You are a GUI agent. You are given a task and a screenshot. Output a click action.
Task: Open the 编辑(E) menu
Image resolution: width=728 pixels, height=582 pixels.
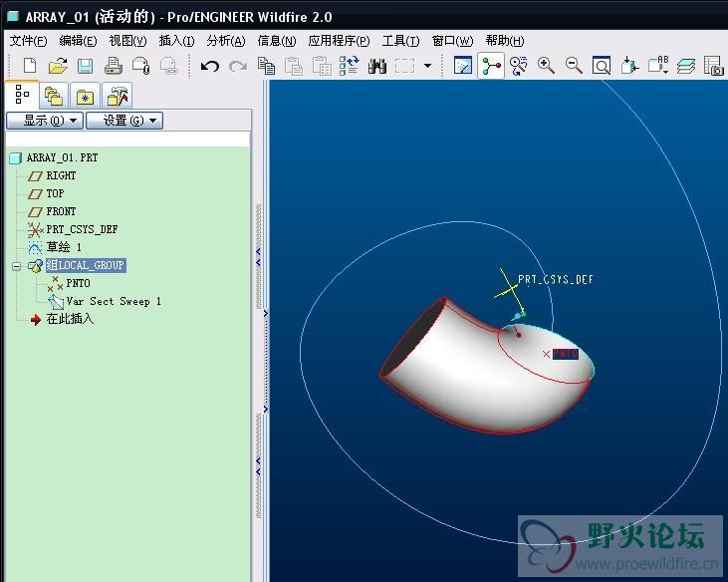click(78, 41)
